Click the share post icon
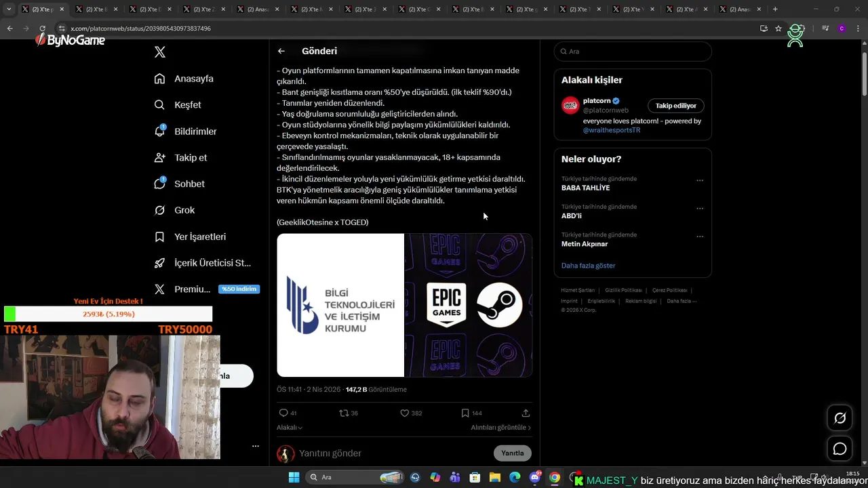Viewport: 868px width, 488px height. pos(526,413)
